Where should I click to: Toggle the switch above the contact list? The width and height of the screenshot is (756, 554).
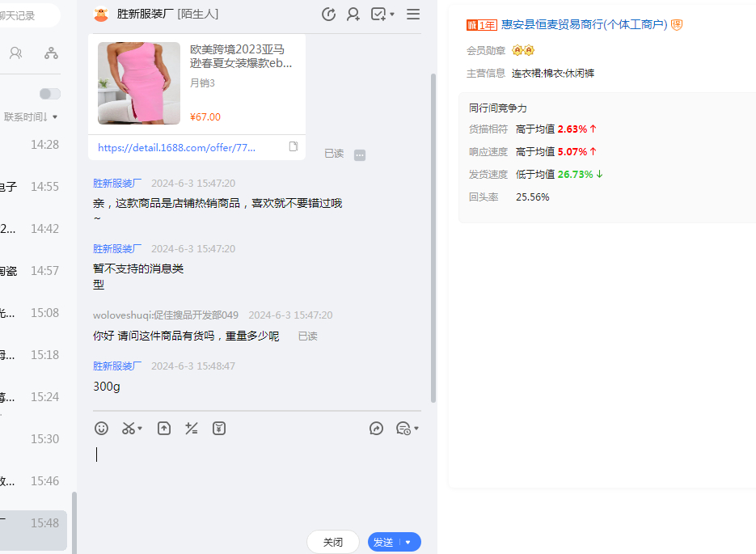coord(50,94)
